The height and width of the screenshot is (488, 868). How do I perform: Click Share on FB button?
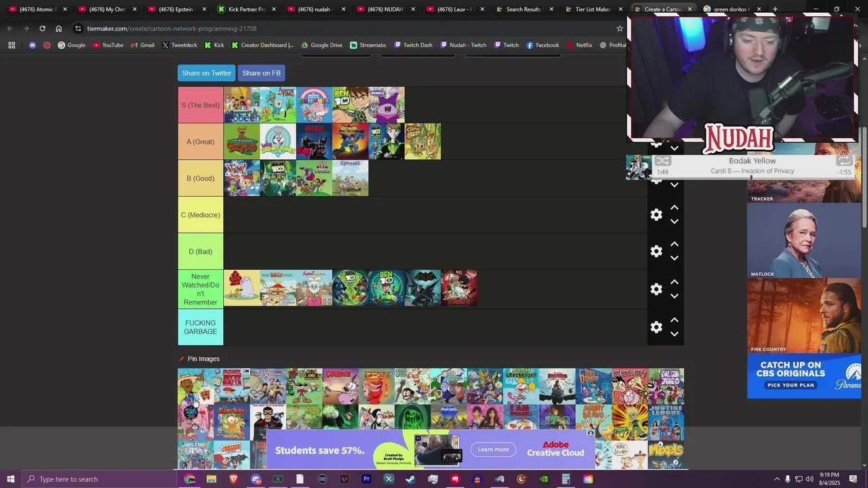(261, 73)
